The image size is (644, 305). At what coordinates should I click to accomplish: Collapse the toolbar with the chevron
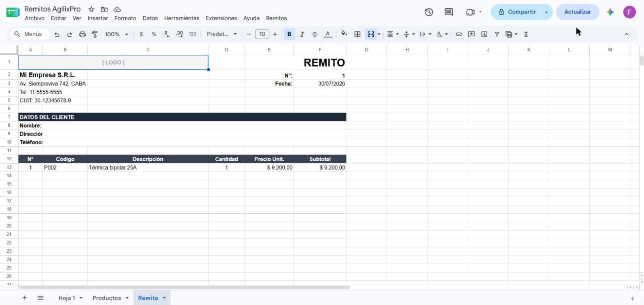(626, 34)
